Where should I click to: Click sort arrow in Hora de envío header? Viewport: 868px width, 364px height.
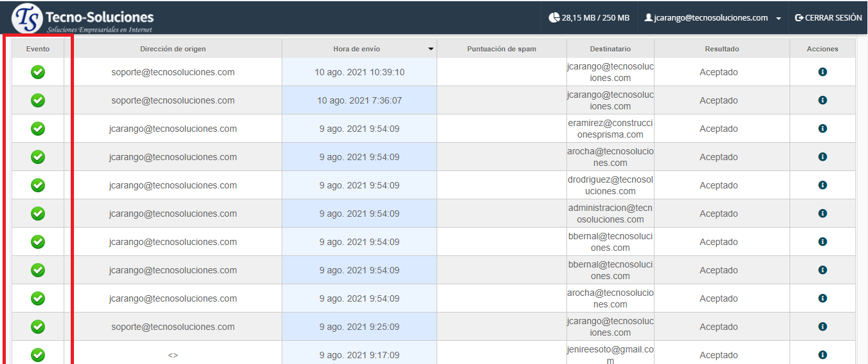pos(431,49)
